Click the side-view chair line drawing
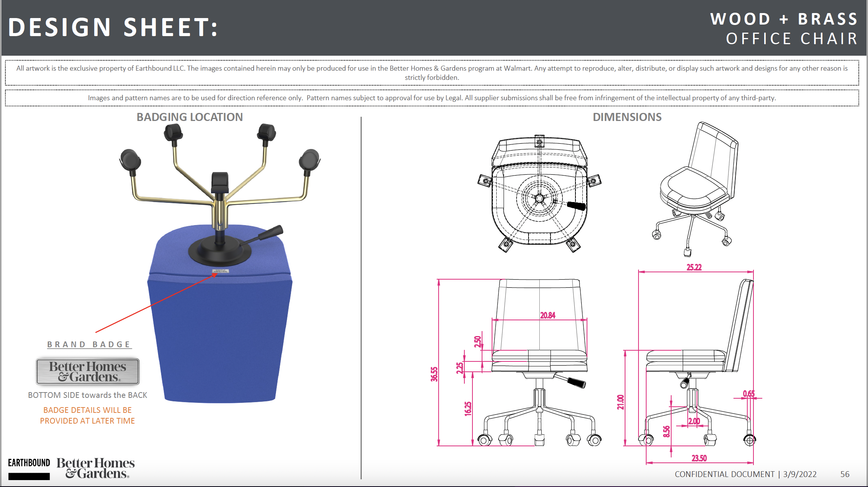This screenshot has width=868, height=487. 697,363
